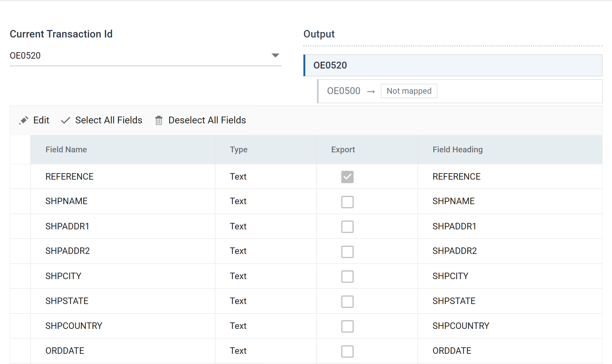Click the Edit label in toolbar
This screenshot has height=364, width=612.
tap(41, 120)
